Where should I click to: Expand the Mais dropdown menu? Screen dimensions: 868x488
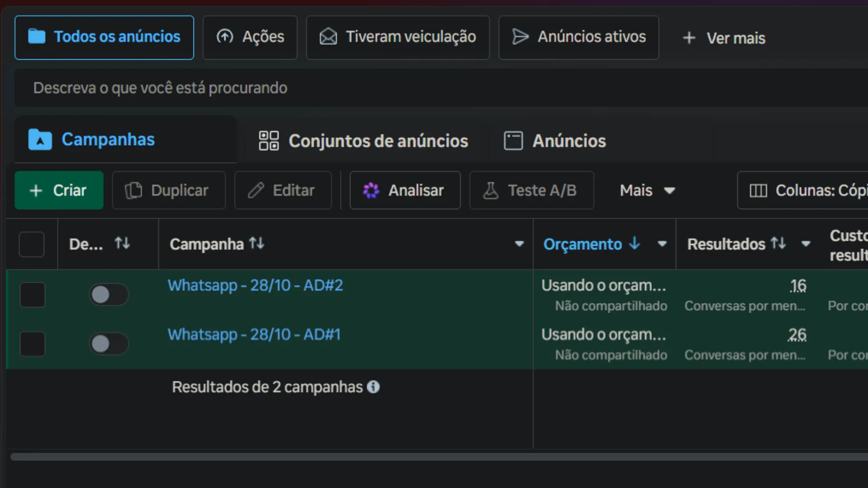[x=647, y=190]
